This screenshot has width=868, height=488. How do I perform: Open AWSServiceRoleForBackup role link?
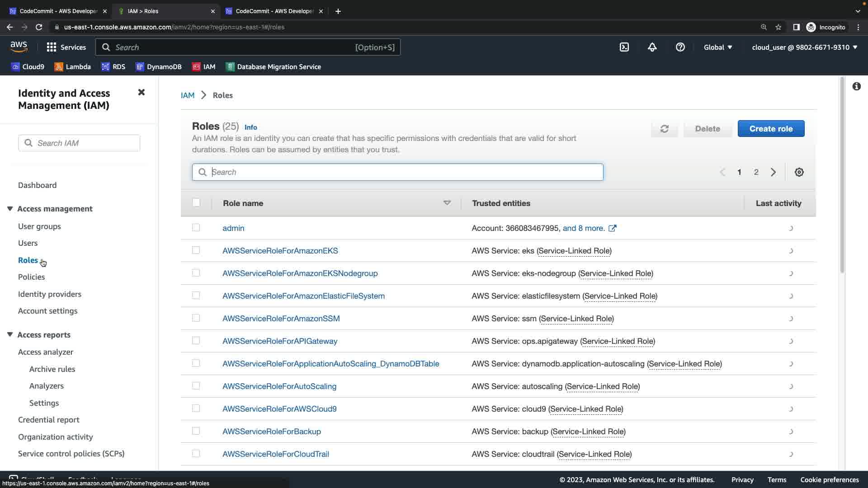271,432
